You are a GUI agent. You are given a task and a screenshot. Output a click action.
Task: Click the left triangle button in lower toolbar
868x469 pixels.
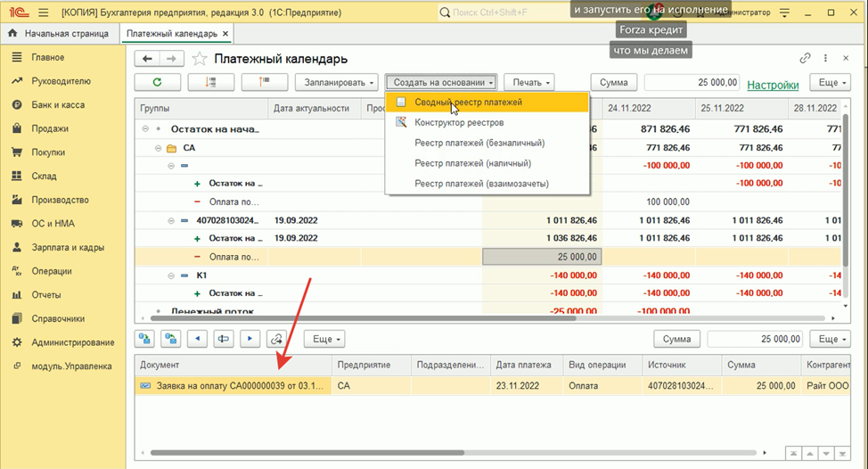[197, 339]
